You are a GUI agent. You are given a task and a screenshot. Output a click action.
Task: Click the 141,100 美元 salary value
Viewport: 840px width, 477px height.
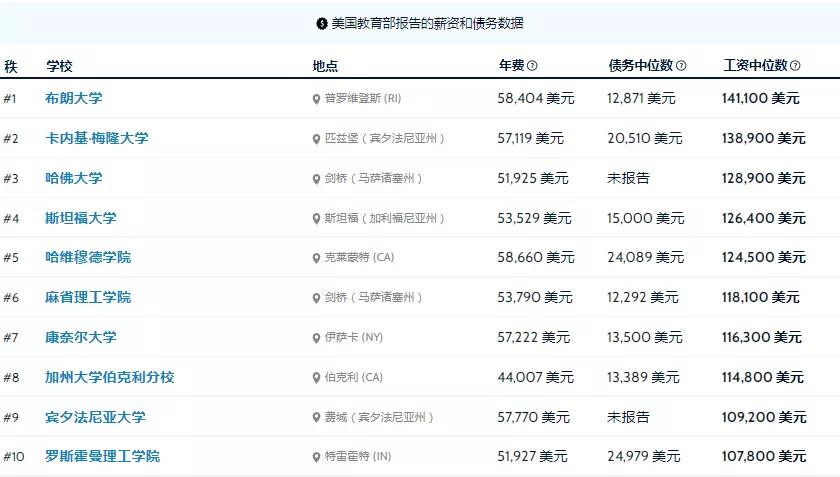pyautogui.click(x=761, y=98)
